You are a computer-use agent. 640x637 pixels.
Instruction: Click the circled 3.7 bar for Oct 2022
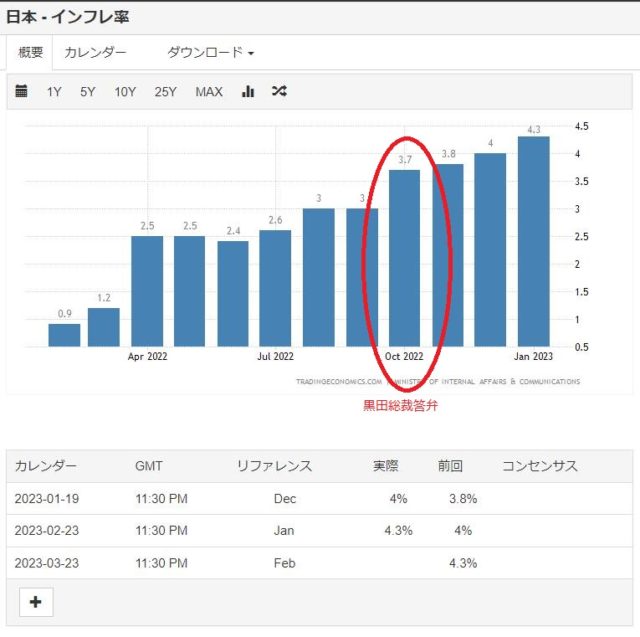click(x=404, y=258)
